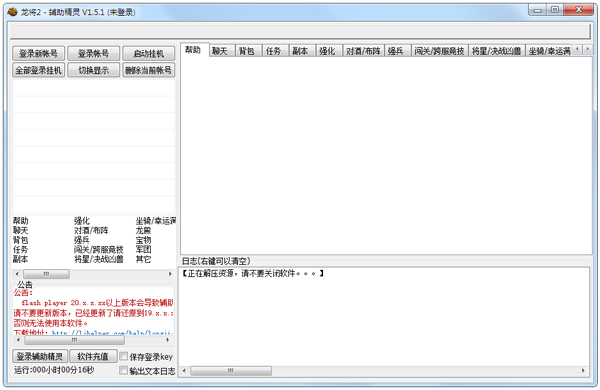The height and width of the screenshot is (390, 600).
Task: Click the 全部登录挂机 button
Action: click(38, 70)
